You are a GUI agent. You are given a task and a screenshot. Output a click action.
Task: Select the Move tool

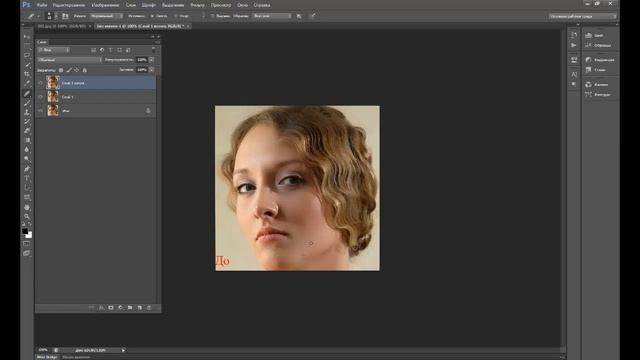pyautogui.click(x=27, y=37)
